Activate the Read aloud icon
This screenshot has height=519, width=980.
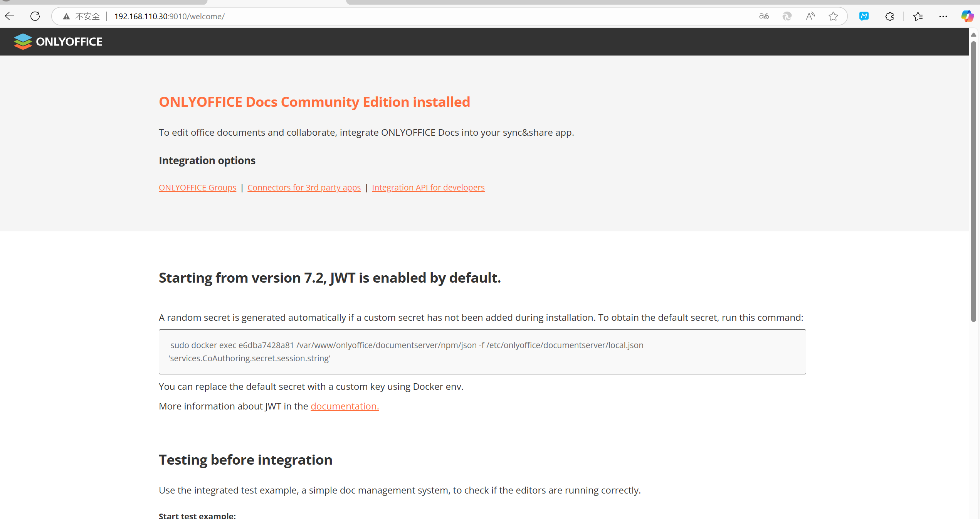(x=810, y=16)
